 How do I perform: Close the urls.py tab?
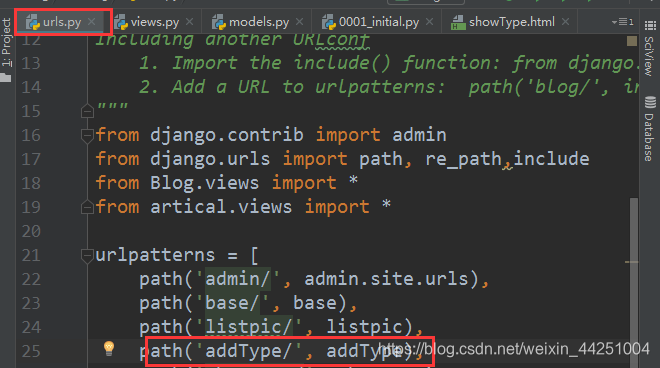pos(91,21)
